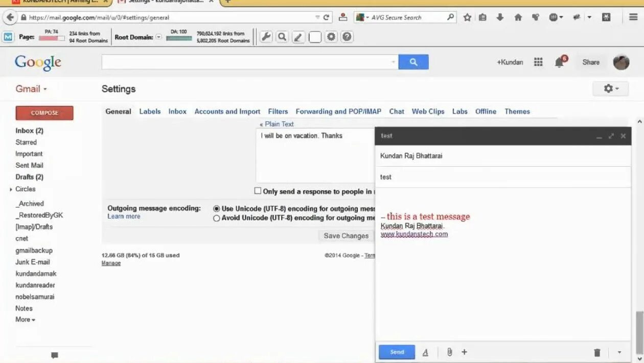
Task: Switch to the Inbox settings tab
Action: (177, 111)
